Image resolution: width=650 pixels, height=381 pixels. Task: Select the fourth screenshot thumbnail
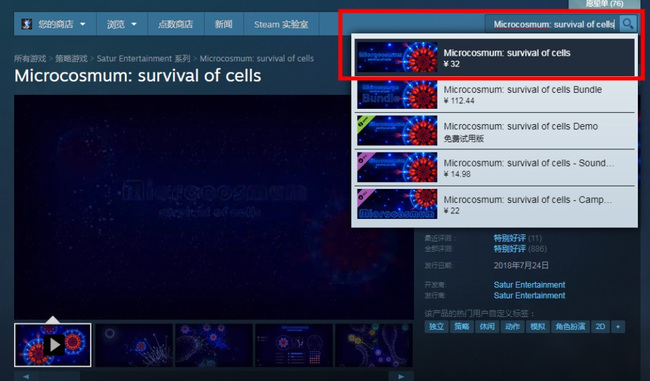coord(294,345)
